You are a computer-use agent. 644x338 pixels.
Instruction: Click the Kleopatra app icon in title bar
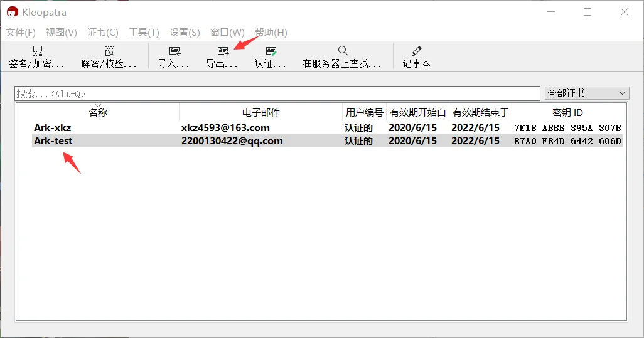[x=13, y=13]
